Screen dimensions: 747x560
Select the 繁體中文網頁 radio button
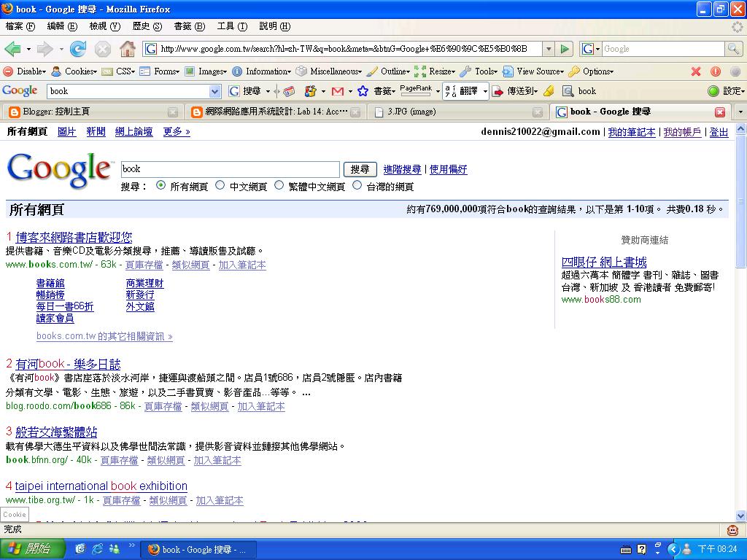pyautogui.click(x=279, y=185)
